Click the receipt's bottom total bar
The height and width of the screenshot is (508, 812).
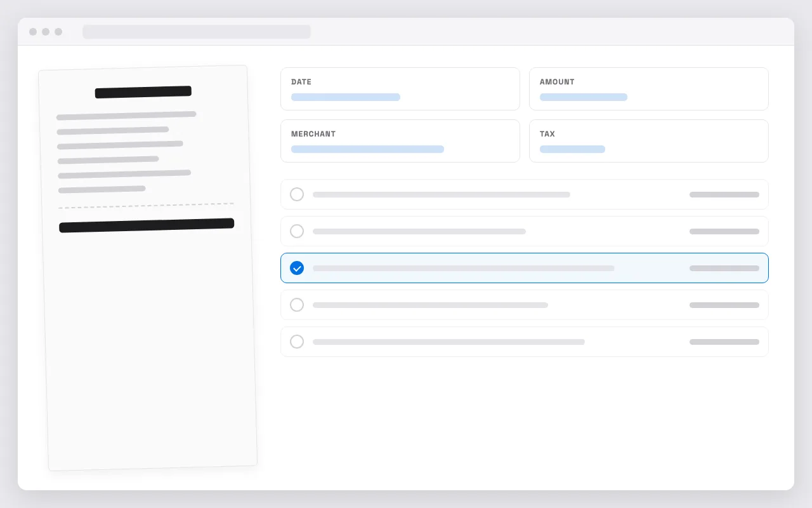click(x=147, y=225)
